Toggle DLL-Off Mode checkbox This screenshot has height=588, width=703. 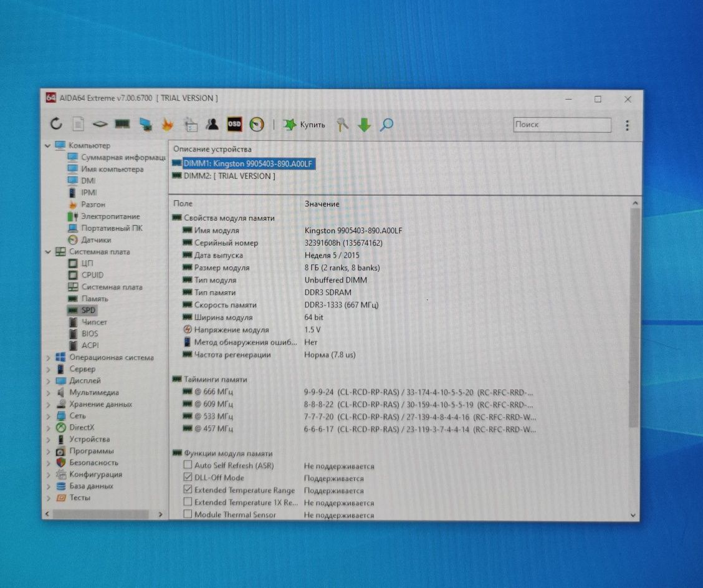(188, 477)
